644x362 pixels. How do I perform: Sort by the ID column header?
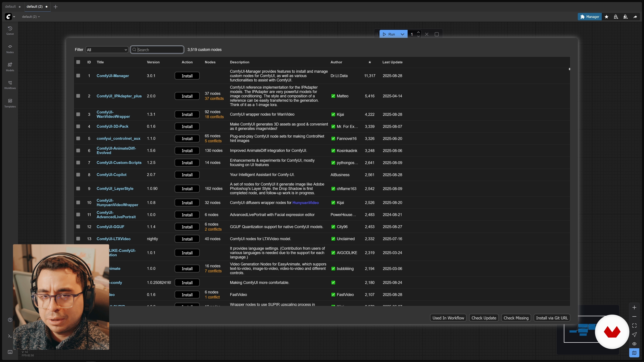click(89, 62)
